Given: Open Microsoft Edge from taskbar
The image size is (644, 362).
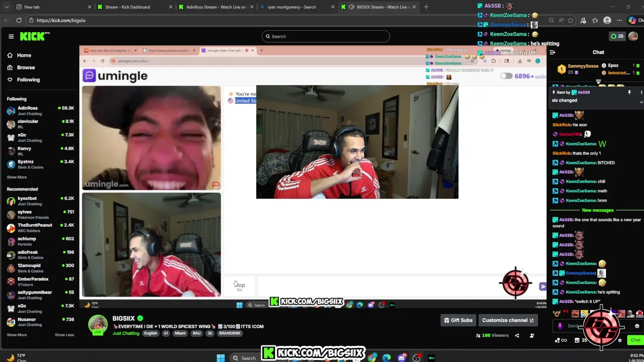Looking at the screenshot, I should point(386,358).
